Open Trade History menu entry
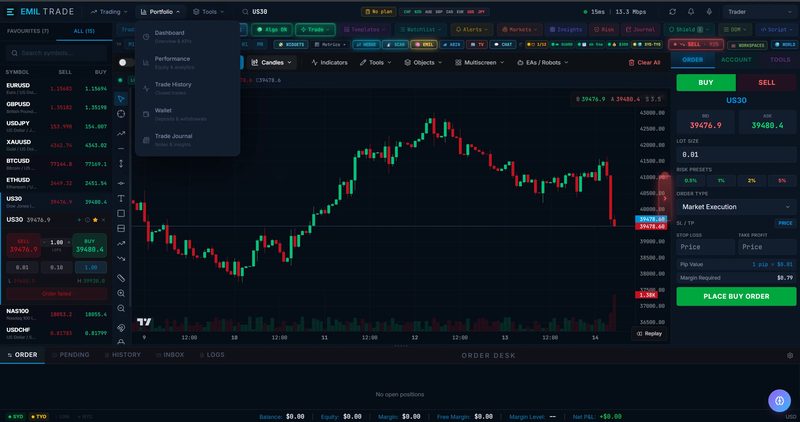The width and height of the screenshot is (800, 422). click(x=187, y=88)
